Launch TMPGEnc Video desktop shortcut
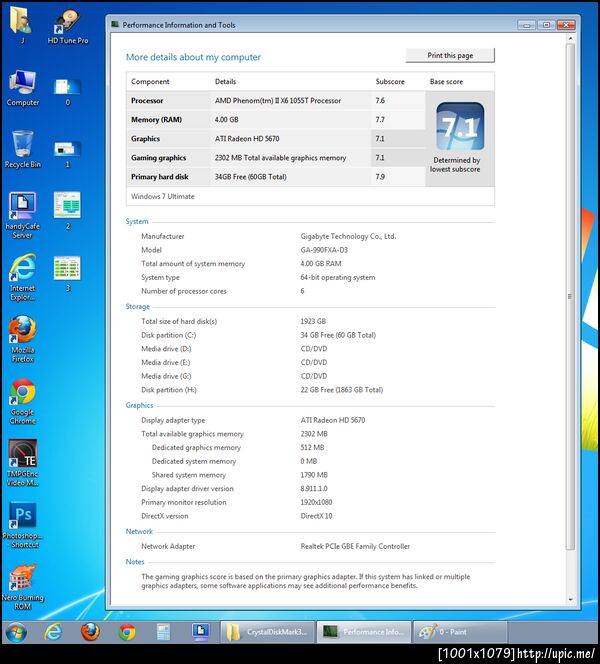600x664 pixels. (x=22, y=463)
